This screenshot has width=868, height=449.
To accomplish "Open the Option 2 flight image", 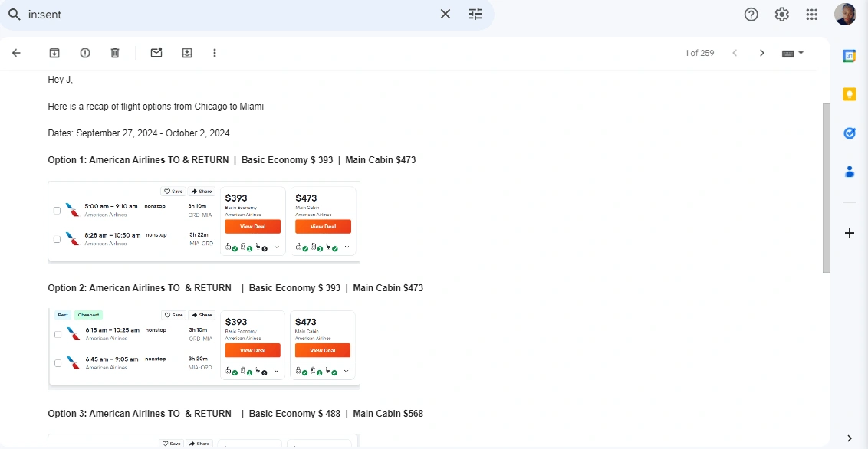I will click(204, 349).
